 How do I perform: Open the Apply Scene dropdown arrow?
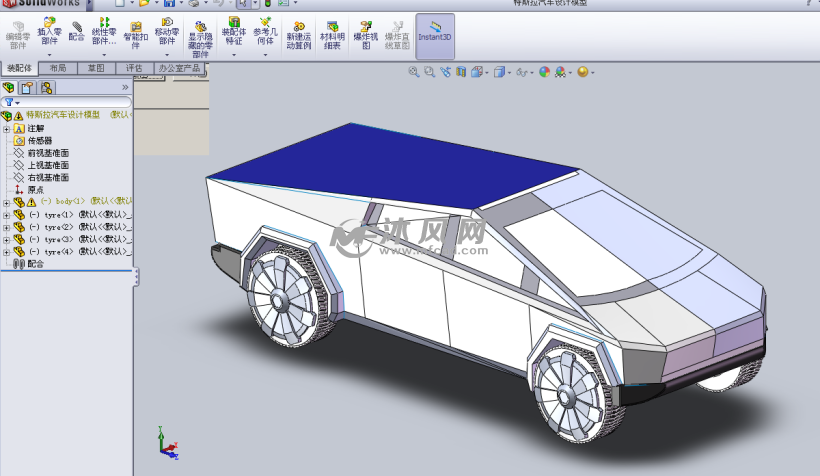[x=570, y=73]
